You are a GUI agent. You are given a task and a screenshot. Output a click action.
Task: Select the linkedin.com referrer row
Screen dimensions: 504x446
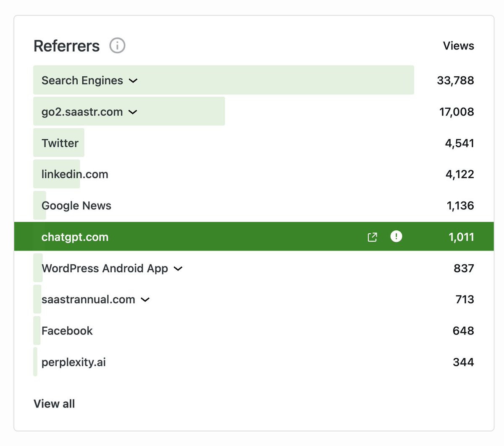click(x=75, y=174)
